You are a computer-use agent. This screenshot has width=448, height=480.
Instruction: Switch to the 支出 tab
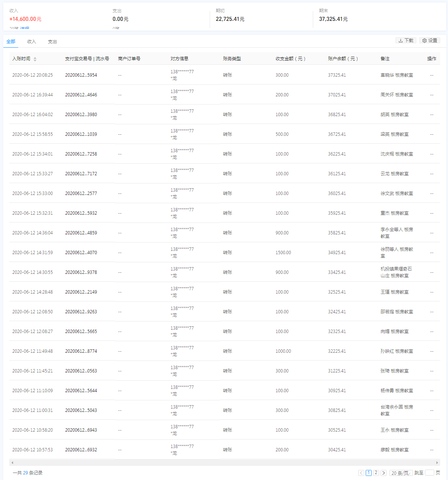(x=52, y=42)
